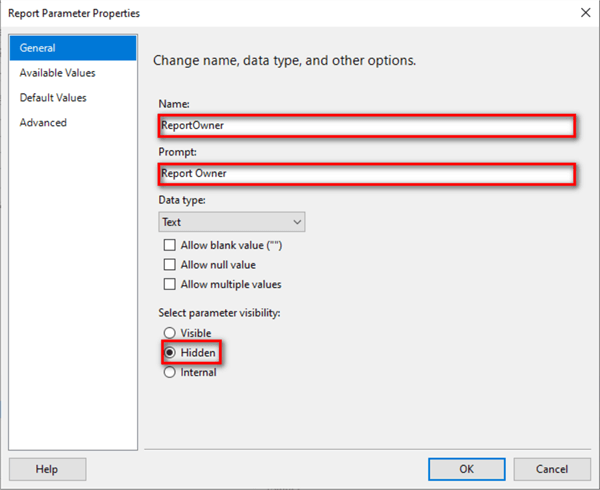The height and width of the screenshot is (490, 600).
Task: Close the Report Parameter Properties dialog
Action: tap(583, 13)
